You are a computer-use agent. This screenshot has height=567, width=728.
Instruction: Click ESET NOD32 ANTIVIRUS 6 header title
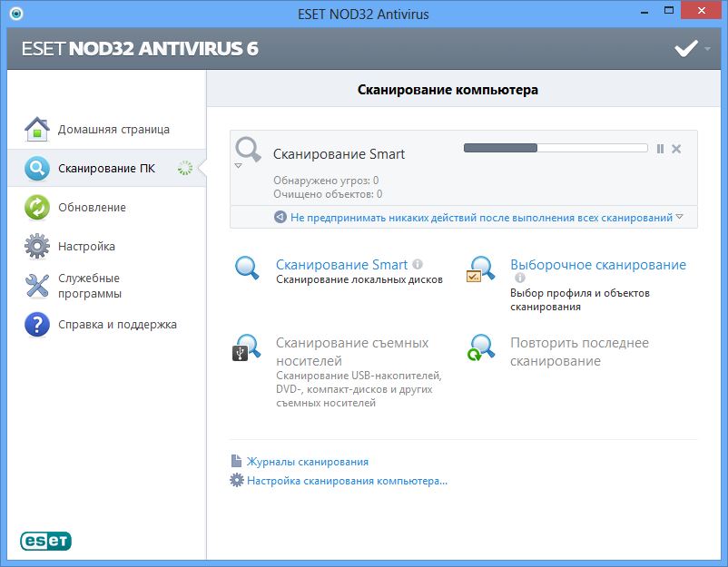click(x=140, y=49)
